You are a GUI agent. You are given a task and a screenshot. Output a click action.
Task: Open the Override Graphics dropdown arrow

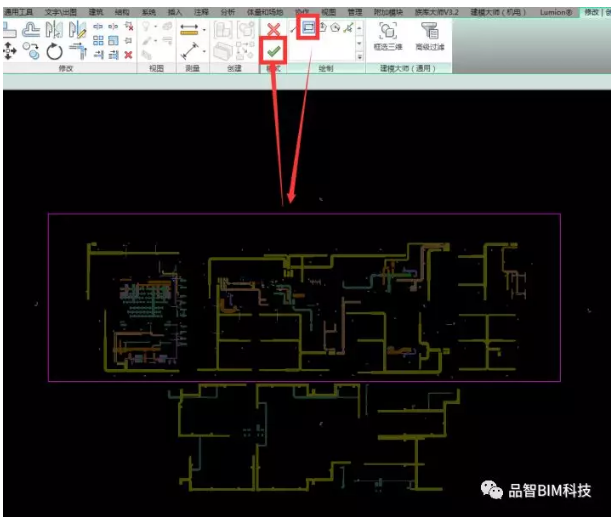click(x=156, y=40)
